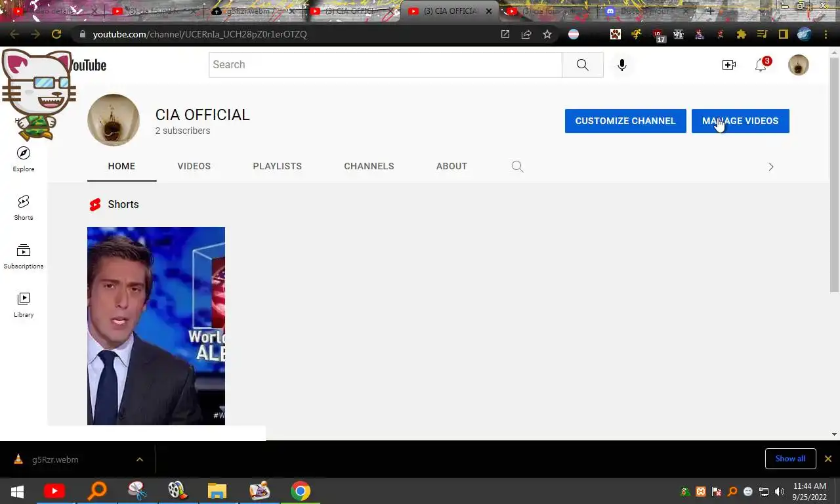Play the news anchor Shorts thumbnail

pos(156,326)
